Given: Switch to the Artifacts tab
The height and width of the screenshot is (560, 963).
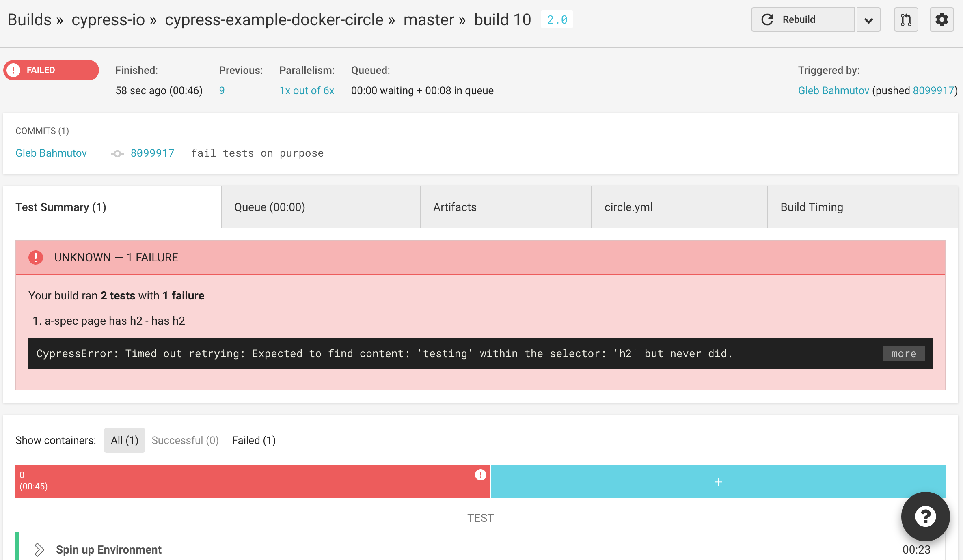Looking at the screenshot, I should 455,207.
